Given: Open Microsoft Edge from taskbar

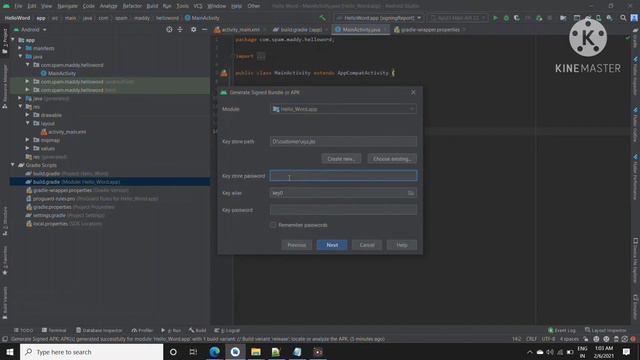Looking at the screenshot, I should point(215,352).
